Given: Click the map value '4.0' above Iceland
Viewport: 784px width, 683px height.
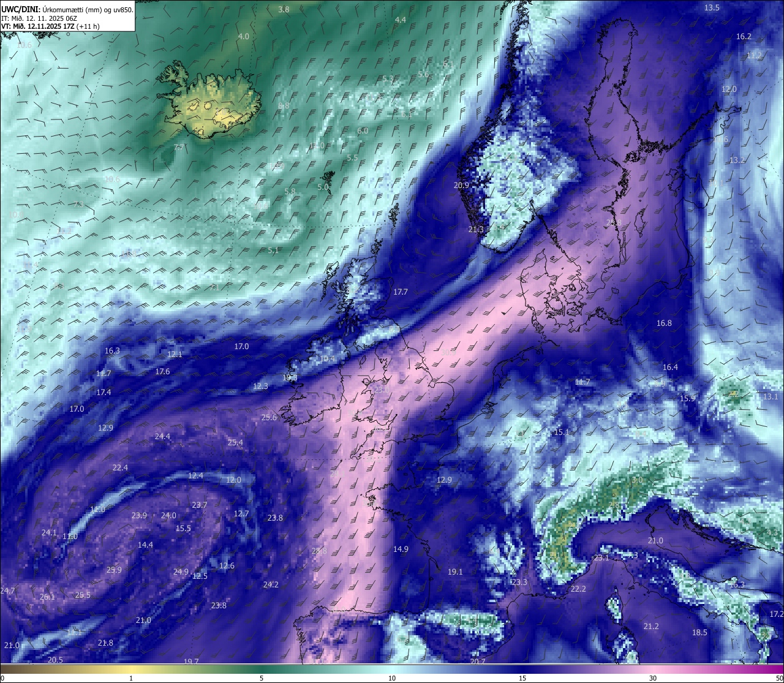Looking at the screenshot, I should coord(243,37).
